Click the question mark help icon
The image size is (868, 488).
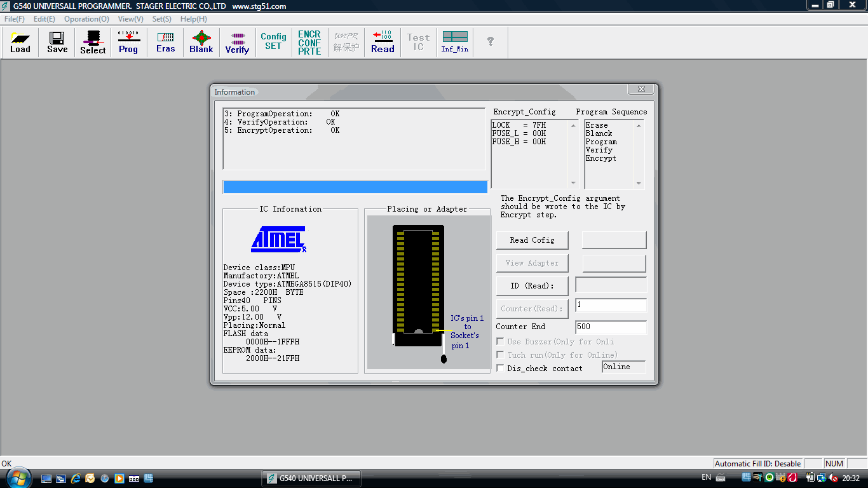491,42
